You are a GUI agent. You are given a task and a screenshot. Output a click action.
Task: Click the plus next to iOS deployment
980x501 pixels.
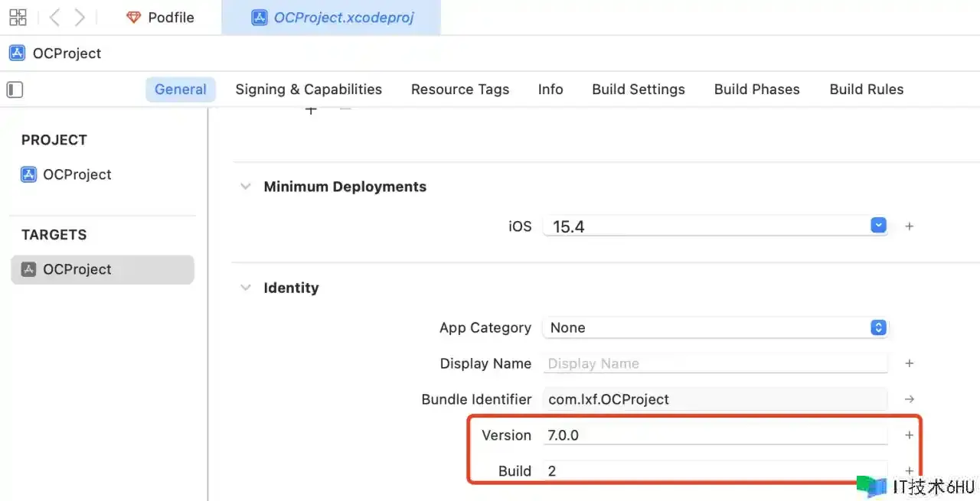[x=909, y=226]
